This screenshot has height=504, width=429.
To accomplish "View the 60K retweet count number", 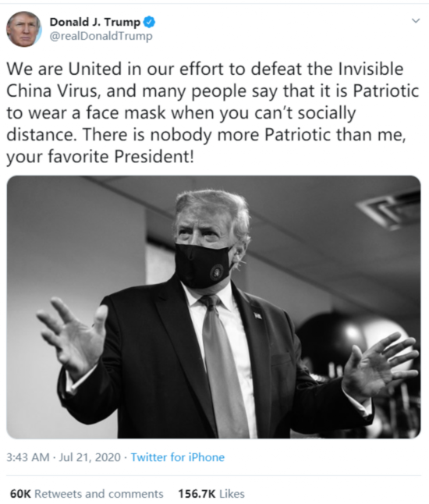I will [20, 493].
